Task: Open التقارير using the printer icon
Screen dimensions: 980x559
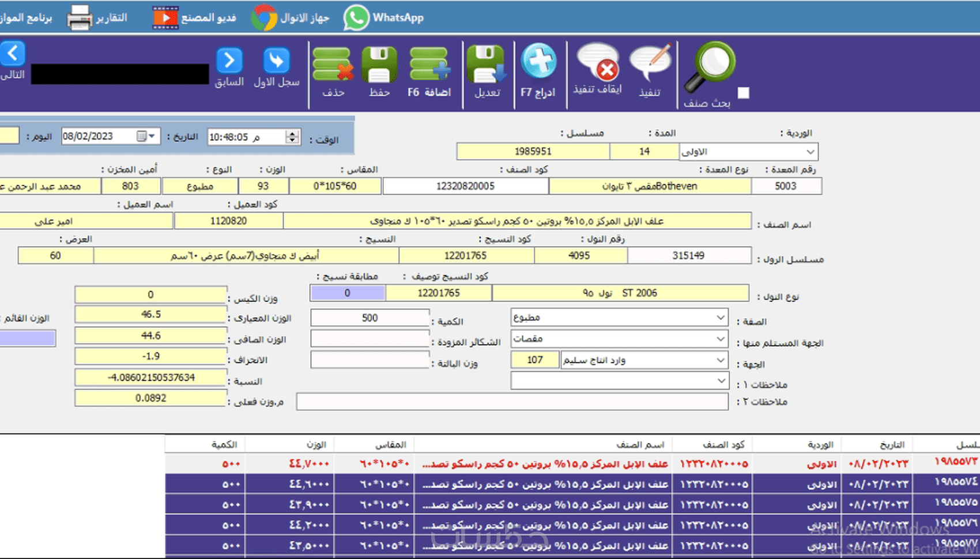Action: pyautogui.click(x=79, y=17)
